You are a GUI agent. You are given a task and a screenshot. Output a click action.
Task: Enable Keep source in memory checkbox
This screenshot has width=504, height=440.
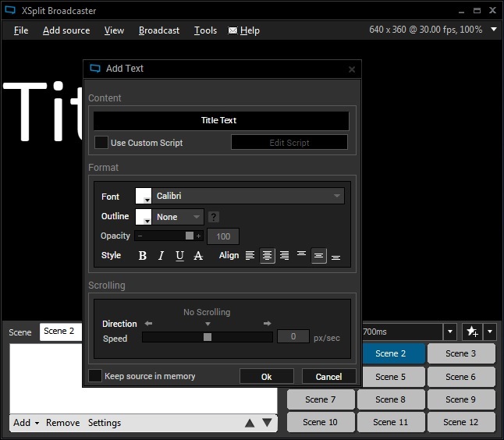click(x=95, y=376)
